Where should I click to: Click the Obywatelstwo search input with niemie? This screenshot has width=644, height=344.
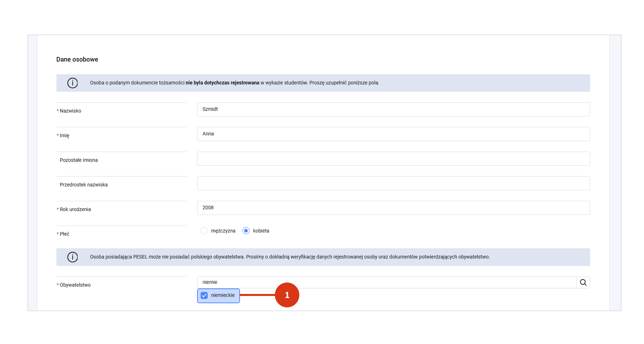pyautogui.click(x=387, y=283)
